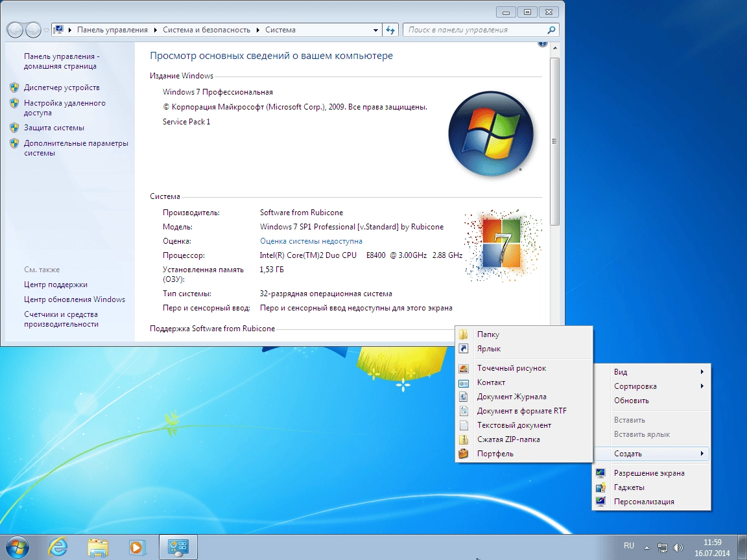
Task: Select Обновить in the context menu
Action: (652, 401)
